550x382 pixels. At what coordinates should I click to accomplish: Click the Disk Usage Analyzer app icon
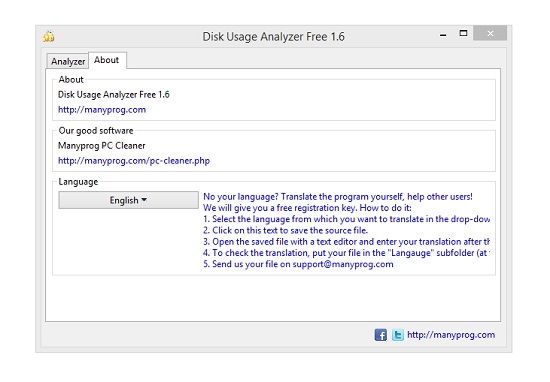coord(49,36)
